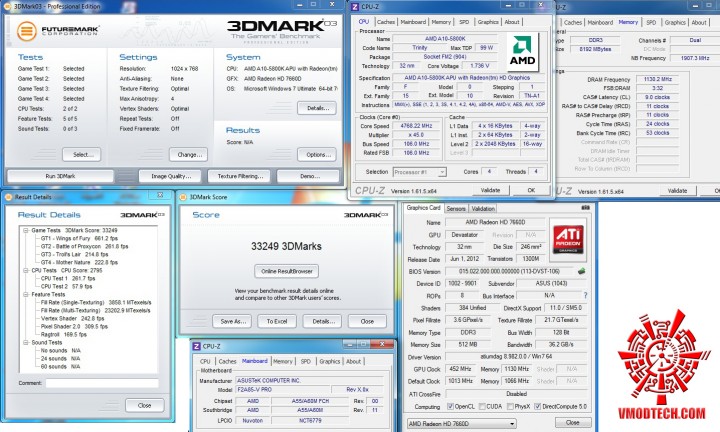Viewport: 720px width, 432px height.
Task: Click the CPU-Z icon in Mainboard window title
Action: [x=196, y=346]
